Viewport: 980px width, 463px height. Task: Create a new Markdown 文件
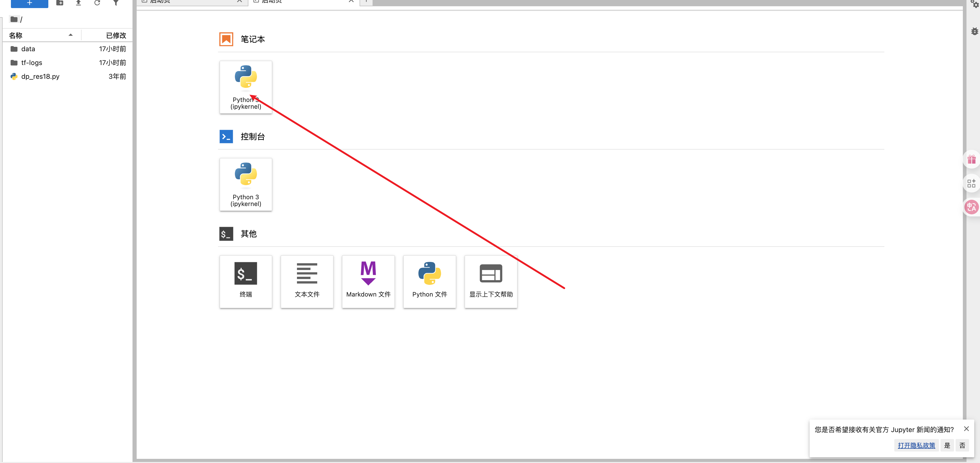click(368, 282)
